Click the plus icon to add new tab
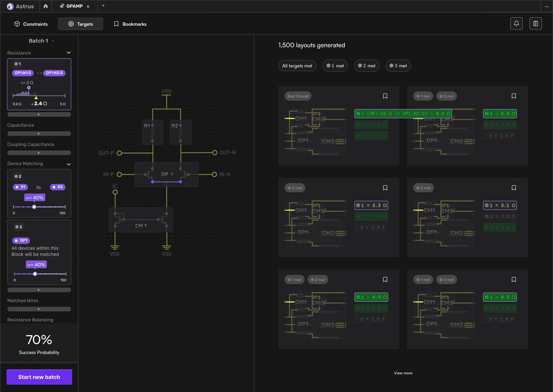 [x=103, y=6]
